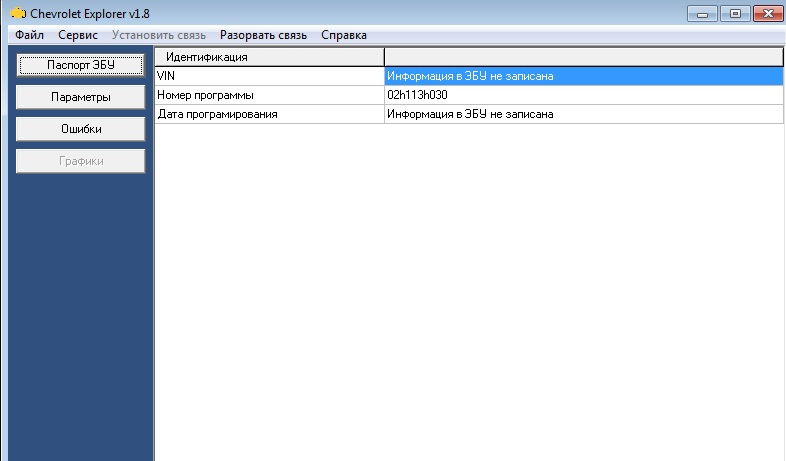Viewport: 786px width, 461px height.
Task: Click the Chevrolet Explorer title bar icon
Action: coord(18,13)
